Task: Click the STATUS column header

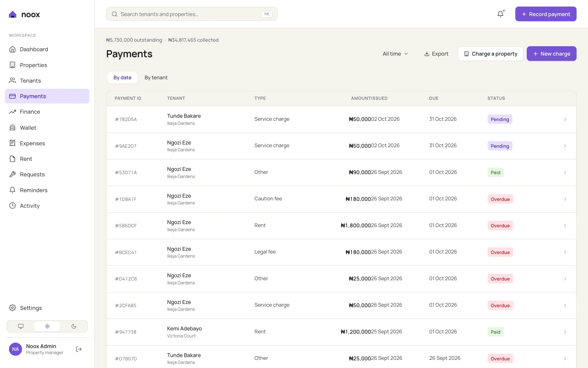Action: point(496,98)
